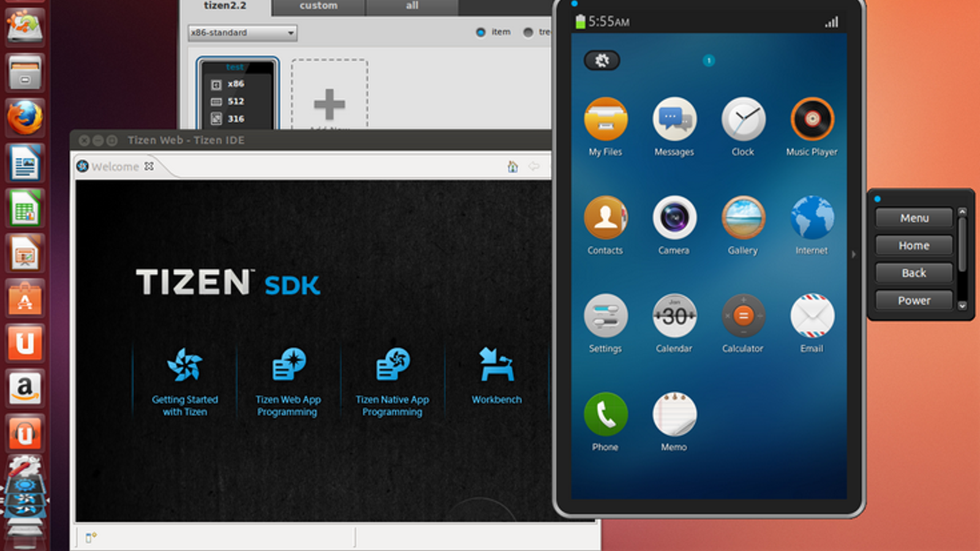Screen dimensions: 980x551
Task: Click the emulator battery indicator
Action: pos(580,22)
